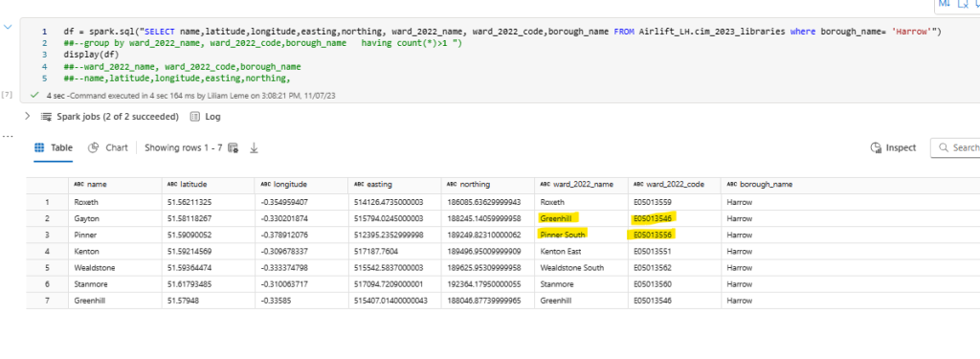Click the Spark jobs list icon
Viewport: 980px width, 359px height.
click(x=46, y=117)
